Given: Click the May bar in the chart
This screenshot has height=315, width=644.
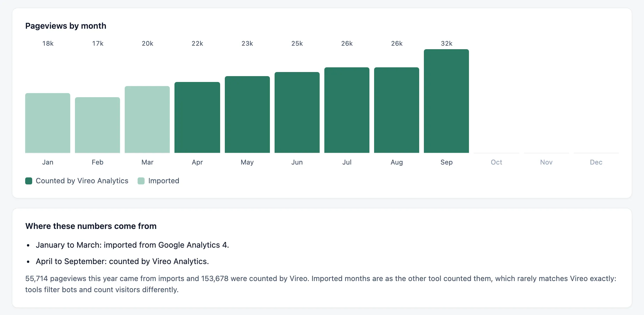Looking at the screenshot, I should (x=247, y=114).
